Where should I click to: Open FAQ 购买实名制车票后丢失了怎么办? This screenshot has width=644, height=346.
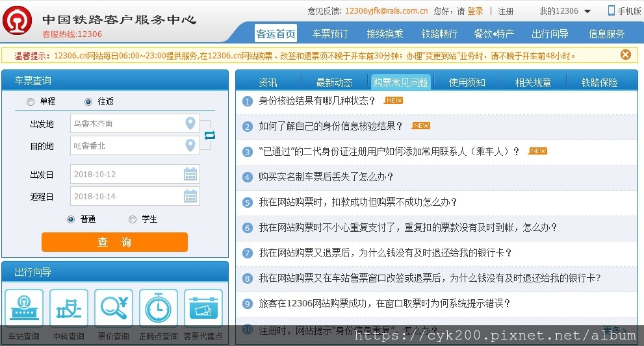326,177
